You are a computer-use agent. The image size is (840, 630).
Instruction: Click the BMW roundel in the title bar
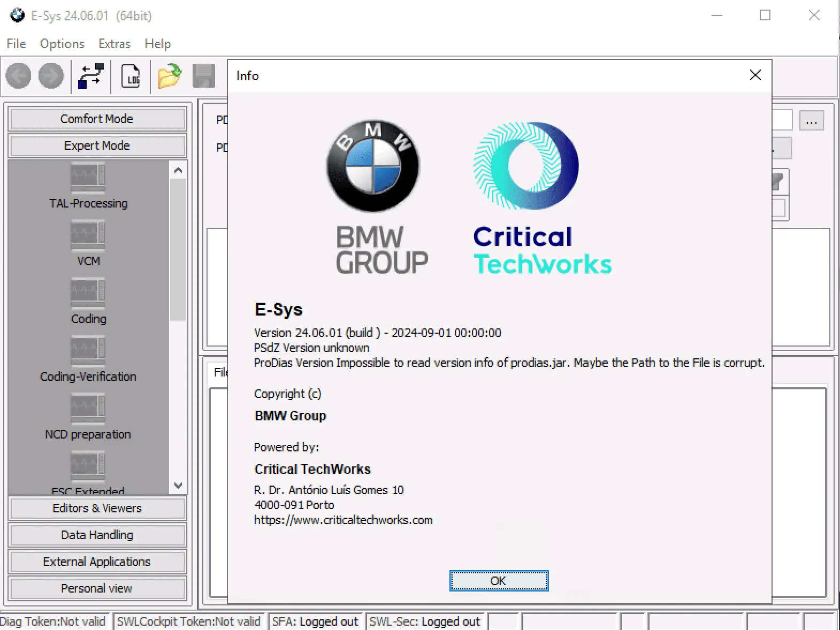pos(17,16)
